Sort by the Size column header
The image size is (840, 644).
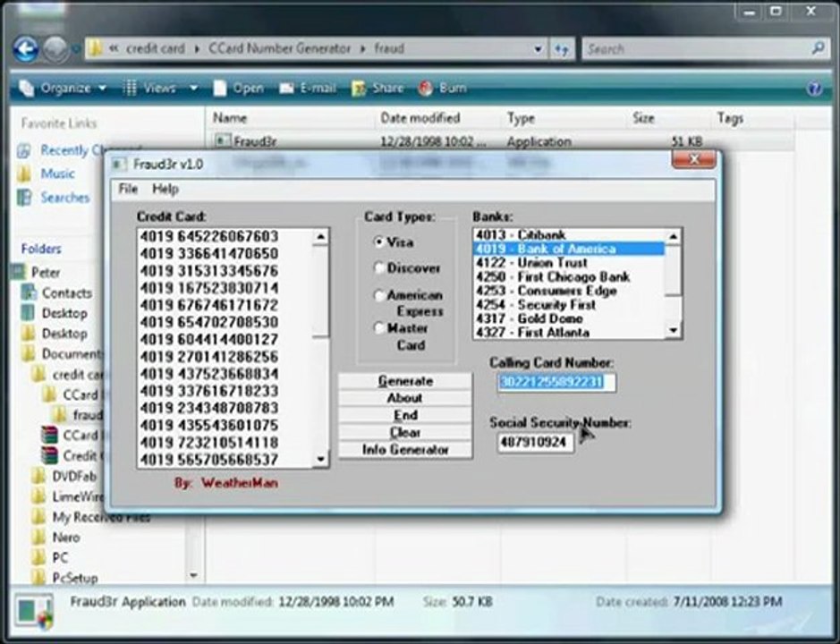pos(643,118)
